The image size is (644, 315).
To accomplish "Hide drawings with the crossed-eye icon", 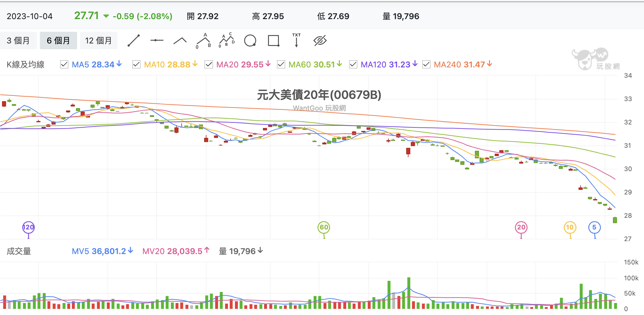I will click(x=320, y=41).
